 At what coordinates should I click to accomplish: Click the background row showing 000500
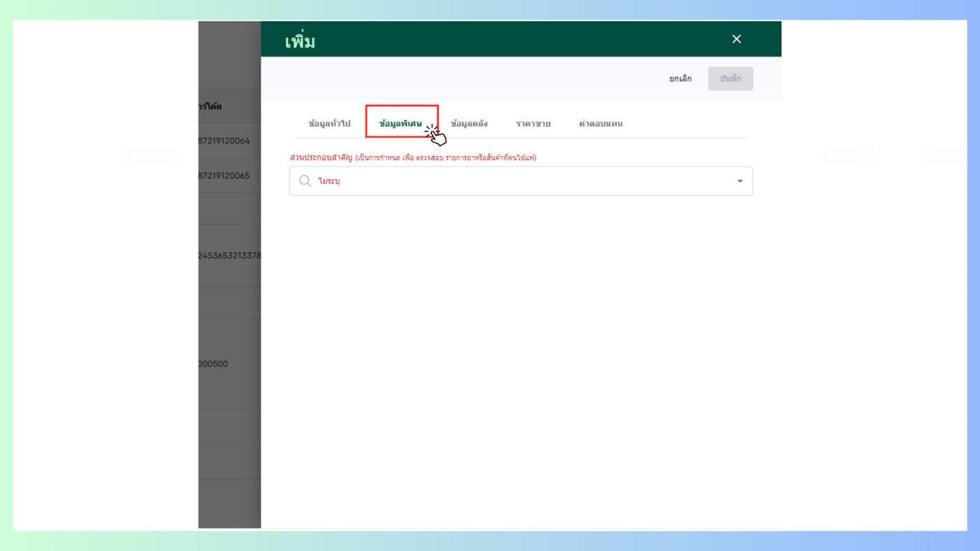click(x=213, y=364)
